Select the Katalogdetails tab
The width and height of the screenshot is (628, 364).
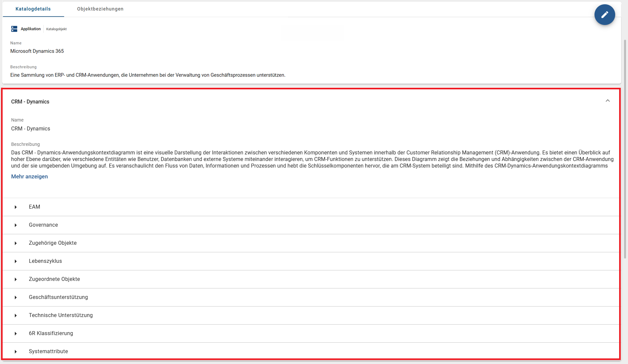point(33,9)
